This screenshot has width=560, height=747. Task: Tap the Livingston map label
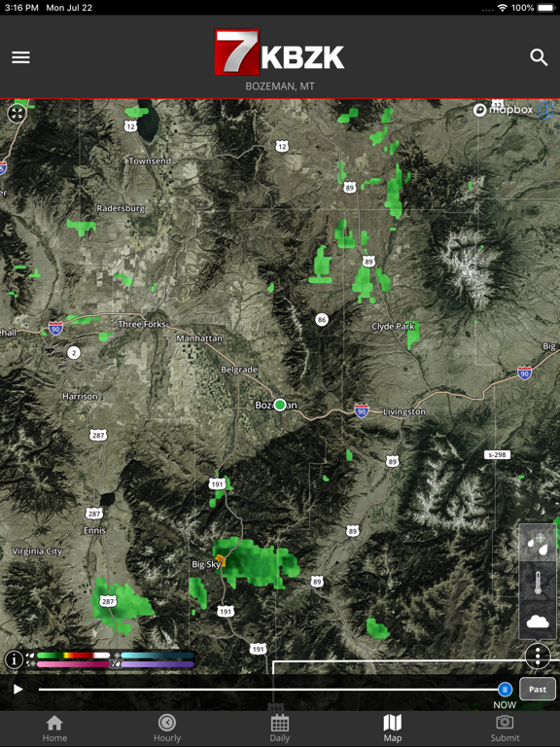404,411
